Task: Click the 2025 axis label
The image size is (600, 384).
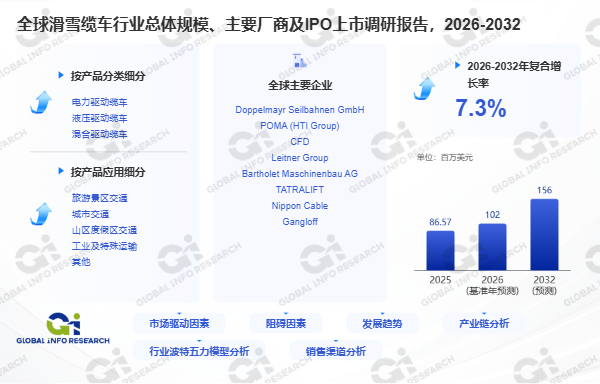Action: (x=440, y=280)
